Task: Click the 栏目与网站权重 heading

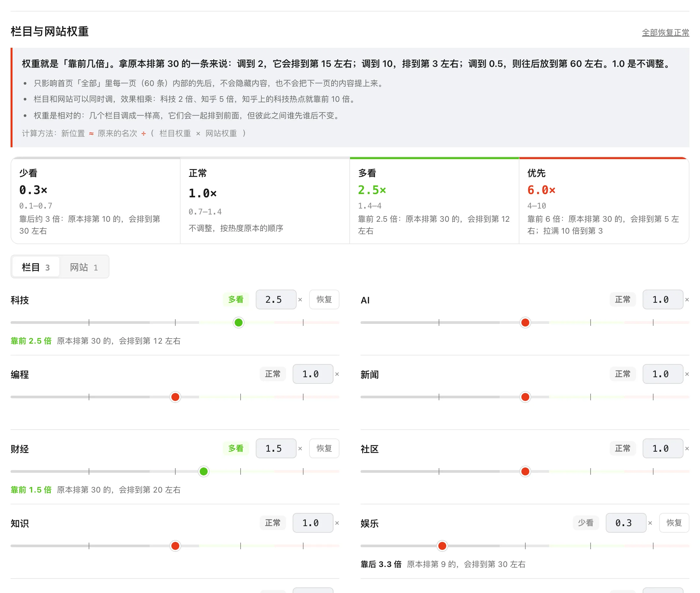Action: click(49, 31)
